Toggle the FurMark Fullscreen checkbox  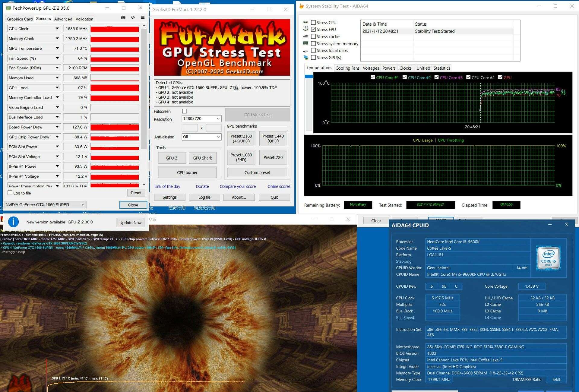click(185, 111)
